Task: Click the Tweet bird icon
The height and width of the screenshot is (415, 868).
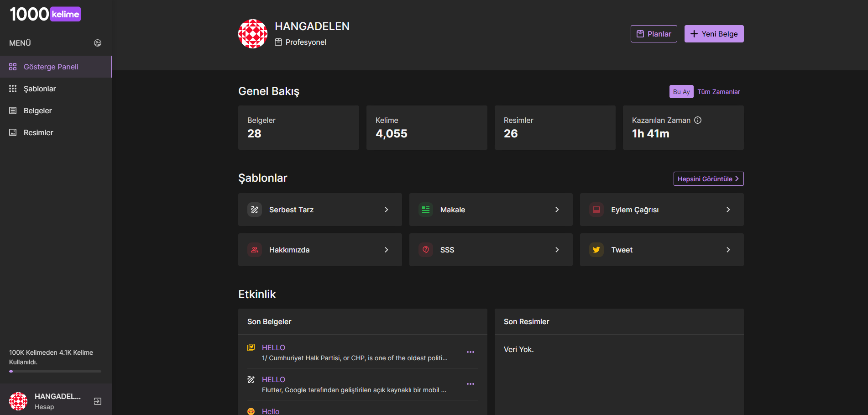Action: (x=596, y=250)
